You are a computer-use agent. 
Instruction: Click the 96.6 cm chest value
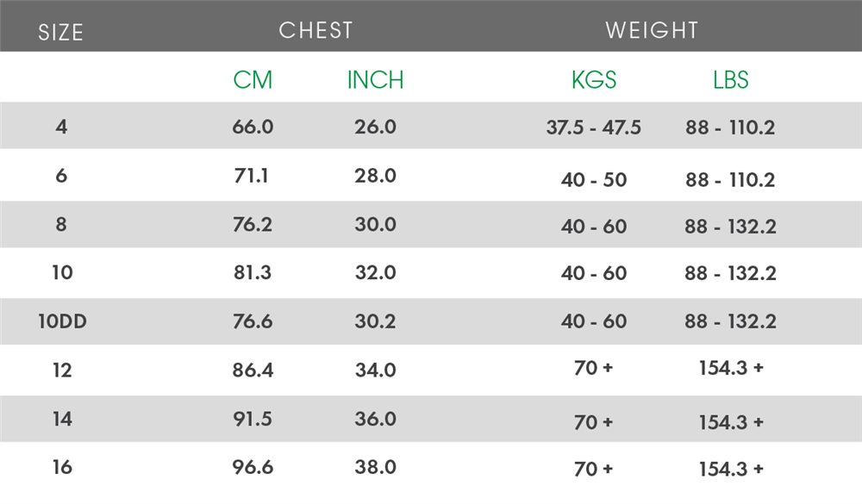(x=253, y=467)
